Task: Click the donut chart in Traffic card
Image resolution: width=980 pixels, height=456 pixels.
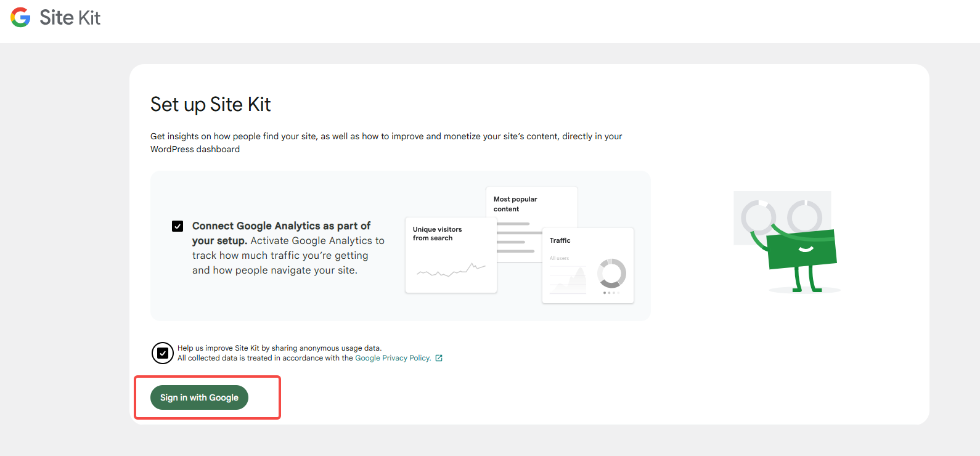Action: click(x=611, y=273)
